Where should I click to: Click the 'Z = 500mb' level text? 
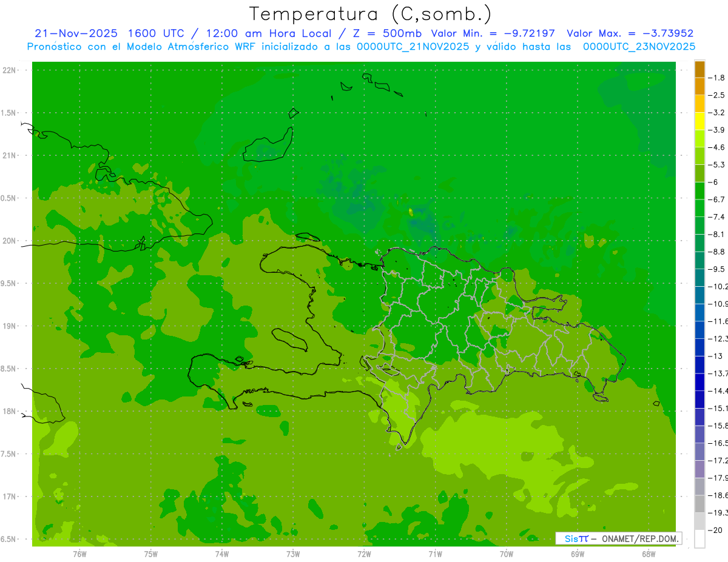coord(386,33)
